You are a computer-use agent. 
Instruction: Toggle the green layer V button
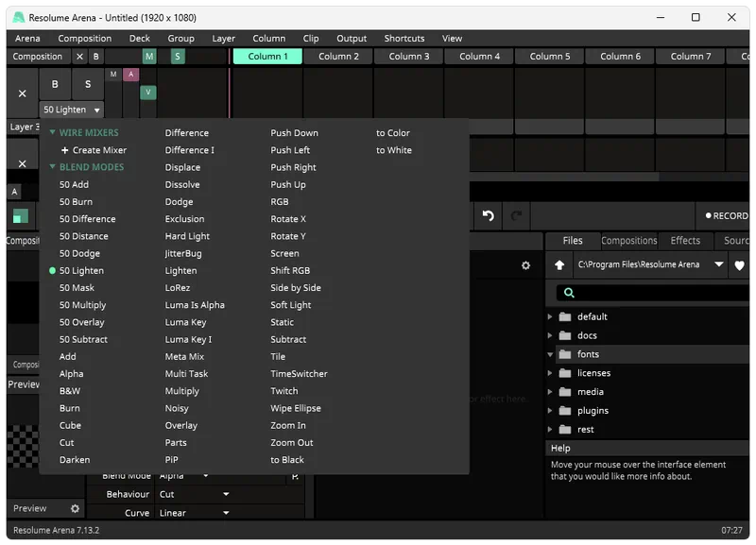148,92
